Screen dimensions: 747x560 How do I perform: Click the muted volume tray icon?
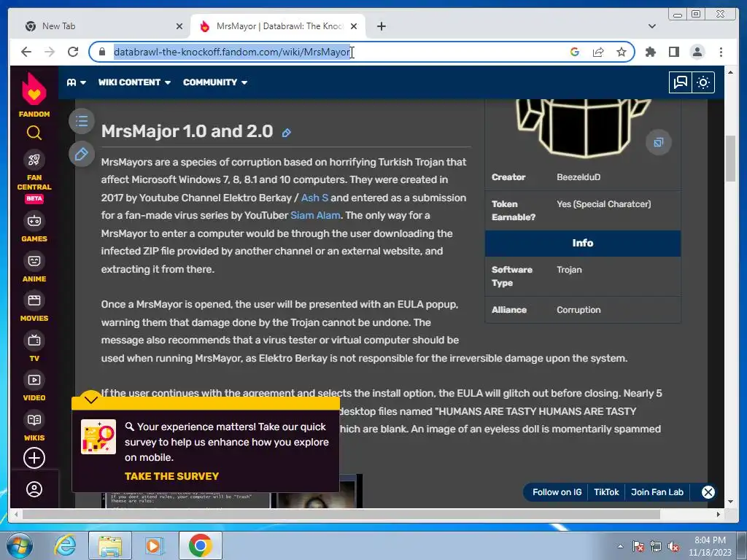tap(673, 547)
